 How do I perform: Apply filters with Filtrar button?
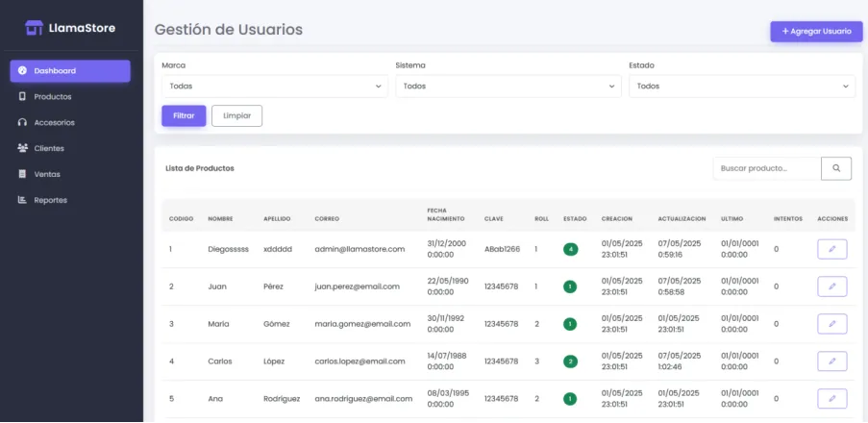point(184,115)
